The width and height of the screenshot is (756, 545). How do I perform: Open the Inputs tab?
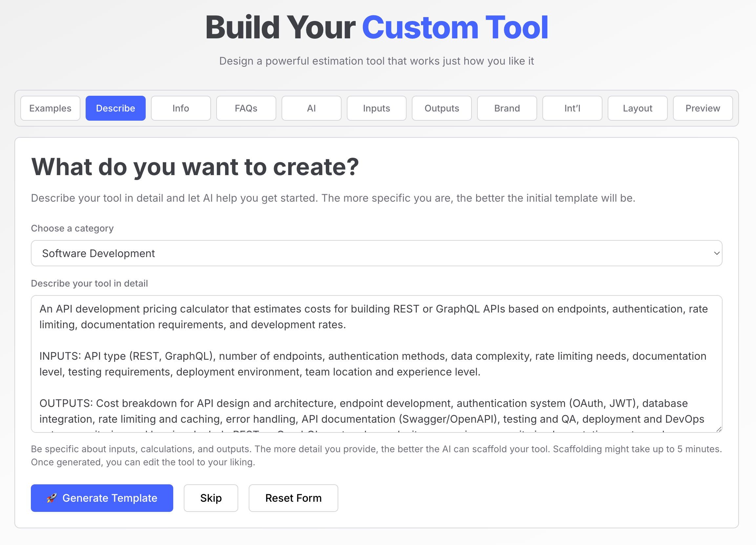pos(376,108)
